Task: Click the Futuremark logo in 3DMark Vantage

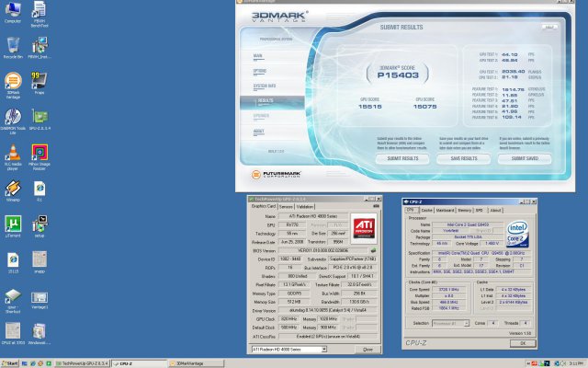Action: click(x=277, y=175)
